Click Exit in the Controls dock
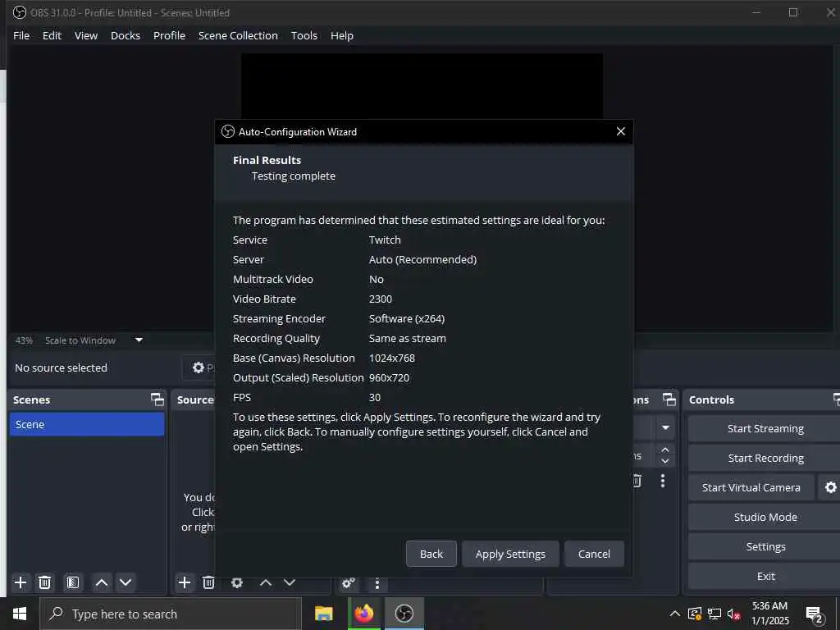The image size is (840, 630). coord(765,576)
